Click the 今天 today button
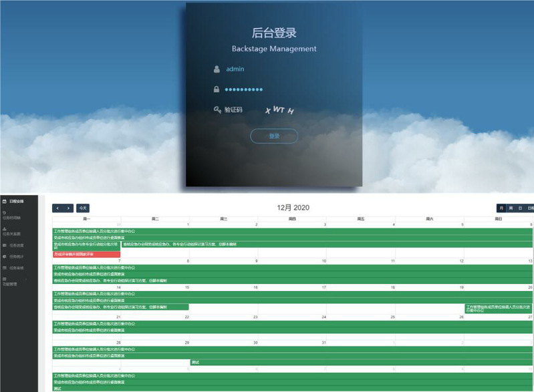The width and height of the screenshot is (534, 392). (82, 208)
